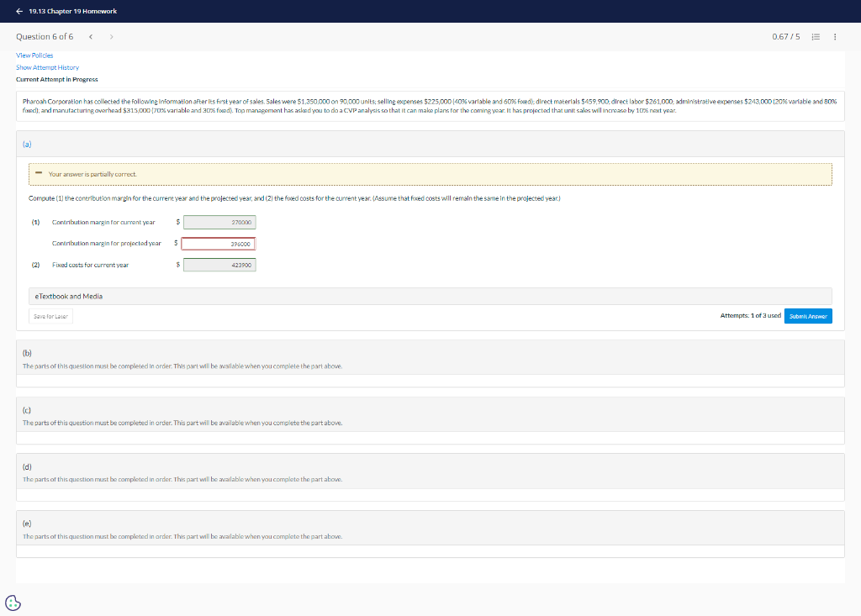Expand part (a) header
The image size is (861, 616).
[430, 144]
